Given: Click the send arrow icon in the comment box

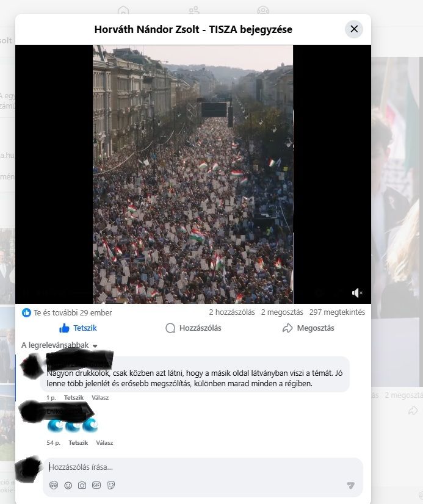Looking at the screenshot, I should [x=351, y=485].
